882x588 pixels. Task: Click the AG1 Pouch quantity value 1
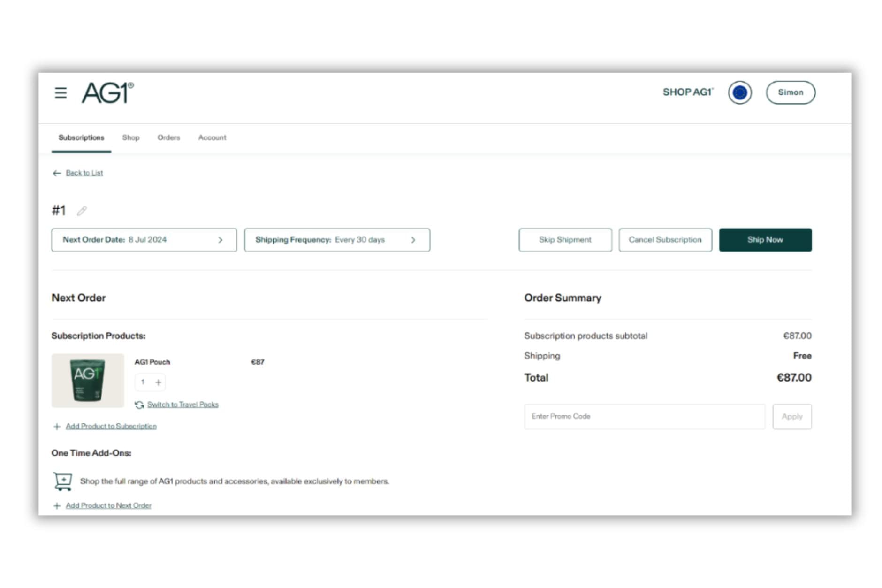[143, 382]
